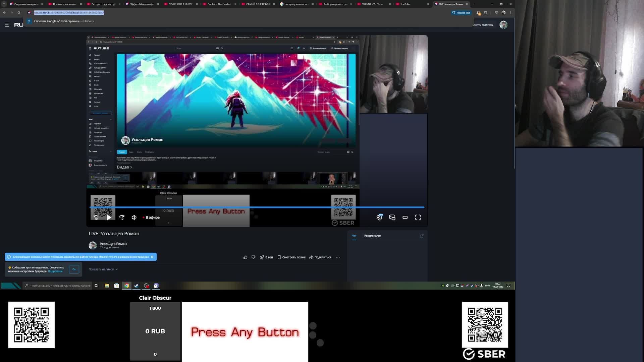Dismiss the ad-blocker warning banner
644x362 pixels.
(152, 257)
